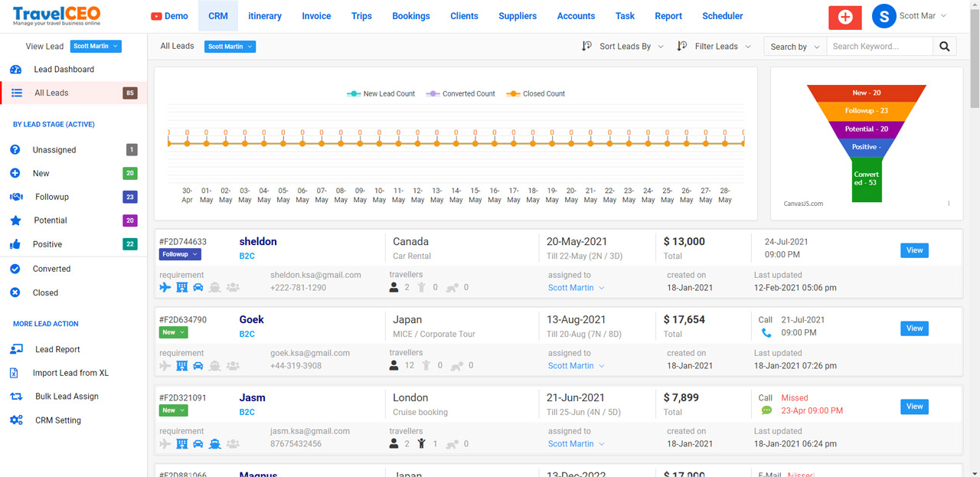Screen dimensions: 980x477
Task: Expand the Scott Mar user menu
Action: (923, 16)
